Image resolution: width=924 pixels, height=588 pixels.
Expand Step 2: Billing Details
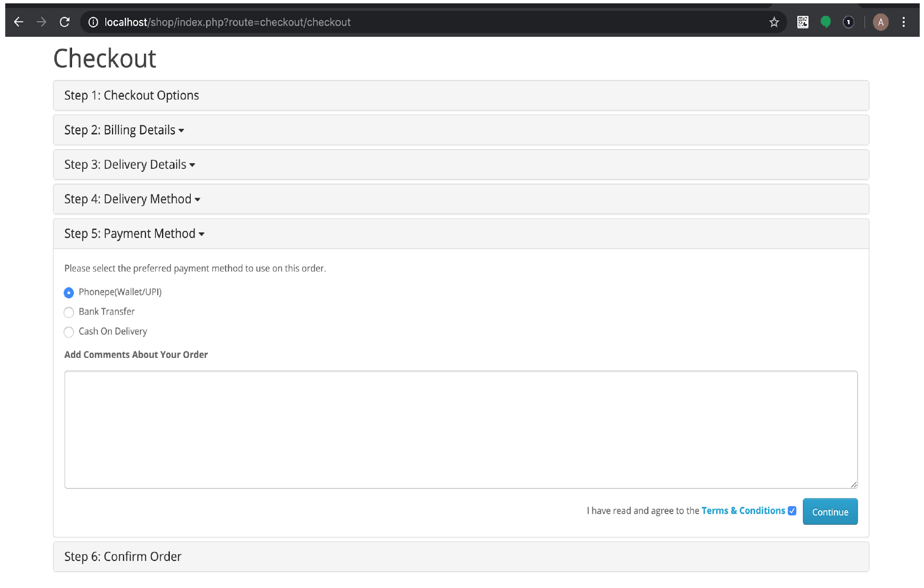[x=124, y=130]
